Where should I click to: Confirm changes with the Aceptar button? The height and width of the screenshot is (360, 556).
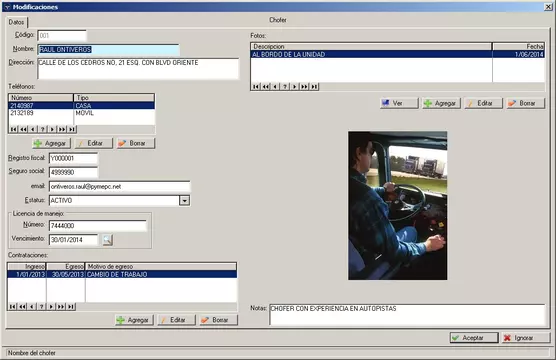click(474, 338)
